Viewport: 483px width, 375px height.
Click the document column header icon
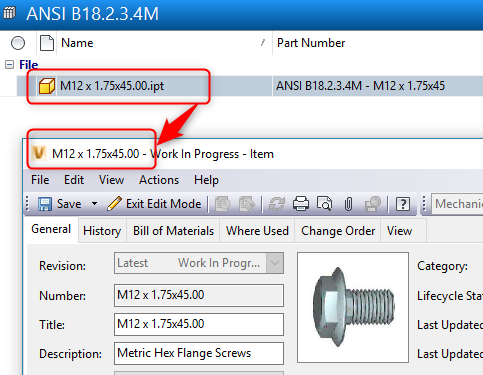(47, 43)
